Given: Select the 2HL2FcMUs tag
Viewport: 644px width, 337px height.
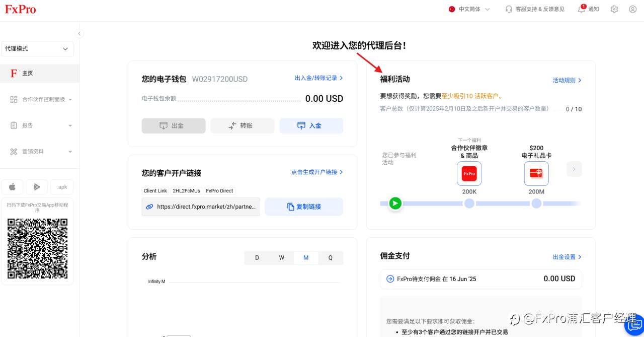Looking at the screenshot, I should 186,191.
